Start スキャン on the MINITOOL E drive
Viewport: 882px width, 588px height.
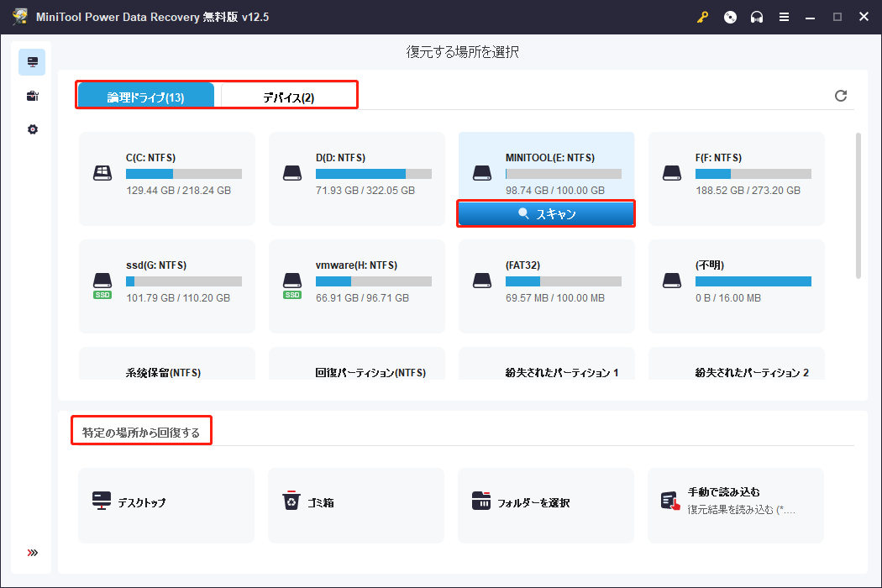pyautogui.click(x=546, y=214)
